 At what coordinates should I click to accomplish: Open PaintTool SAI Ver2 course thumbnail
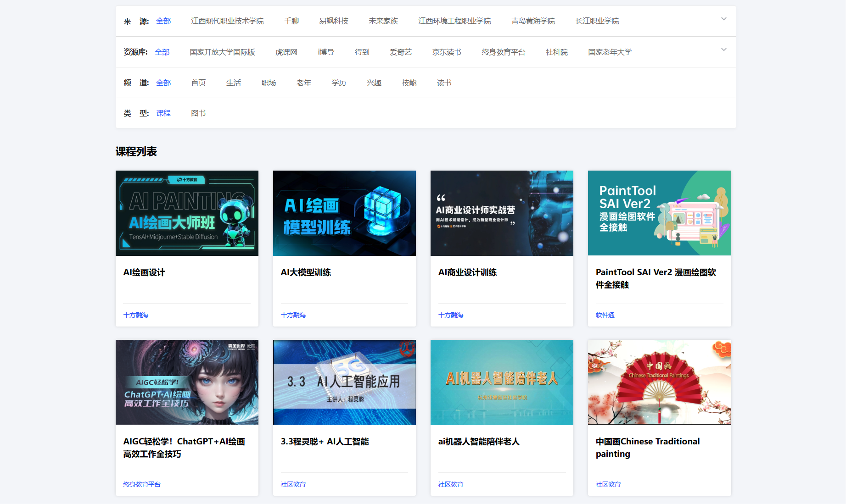pos(659,213)
